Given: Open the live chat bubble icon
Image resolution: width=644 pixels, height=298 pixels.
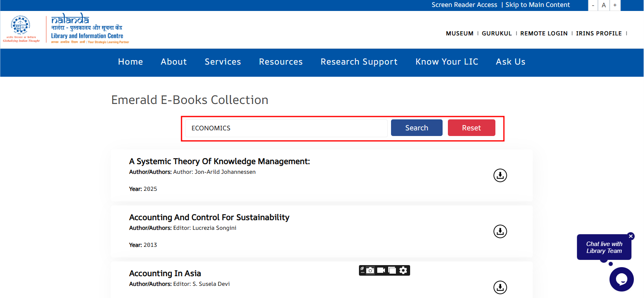Looking at the screenshot, I should (621, 279).
